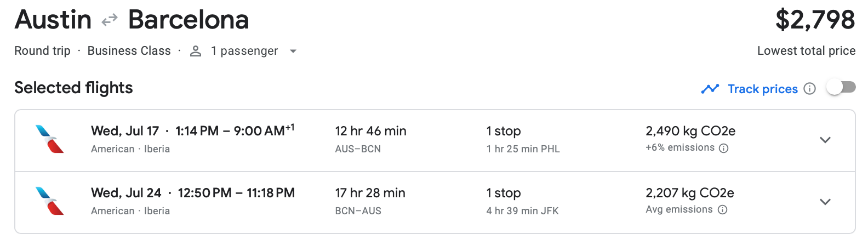Click the 1 stop PHL layover text
The width and height of the screenshot is (868, 251).
(x=523, y=149)
